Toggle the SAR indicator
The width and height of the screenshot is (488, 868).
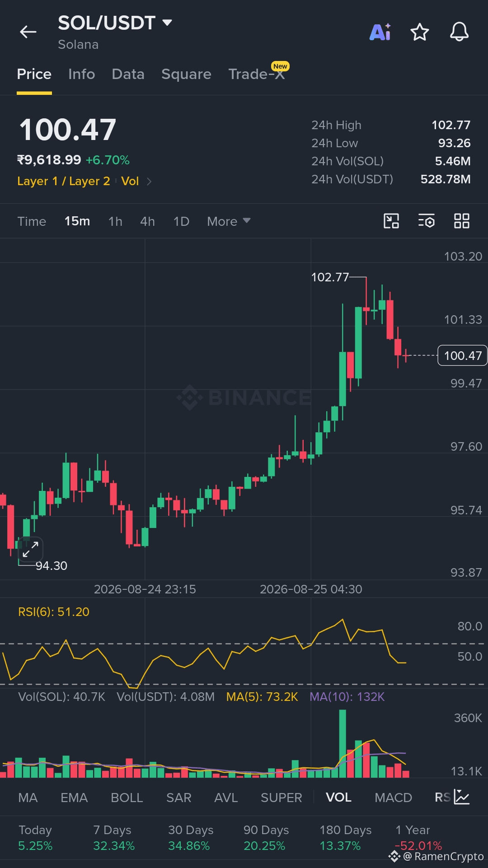179,798
